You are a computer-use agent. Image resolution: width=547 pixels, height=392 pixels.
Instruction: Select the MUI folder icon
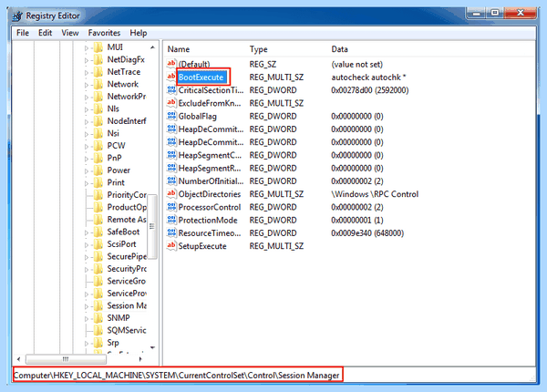(98, 47)
